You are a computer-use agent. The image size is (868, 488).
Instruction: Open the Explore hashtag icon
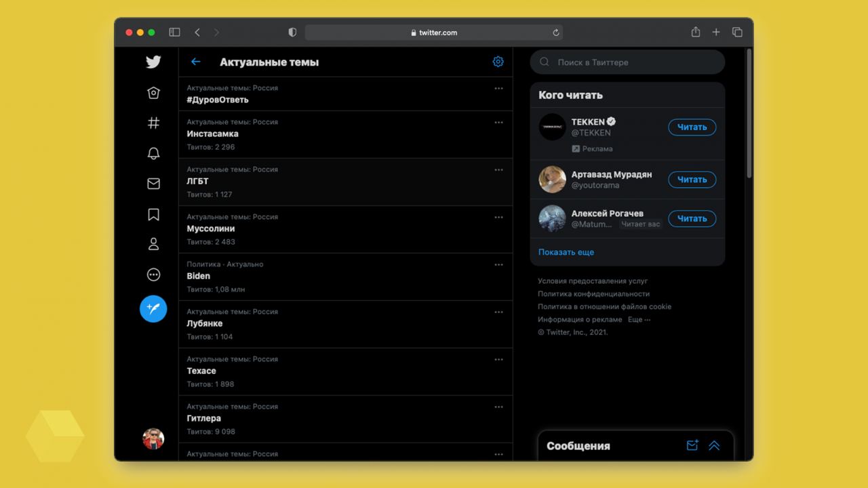coord(153,123)
